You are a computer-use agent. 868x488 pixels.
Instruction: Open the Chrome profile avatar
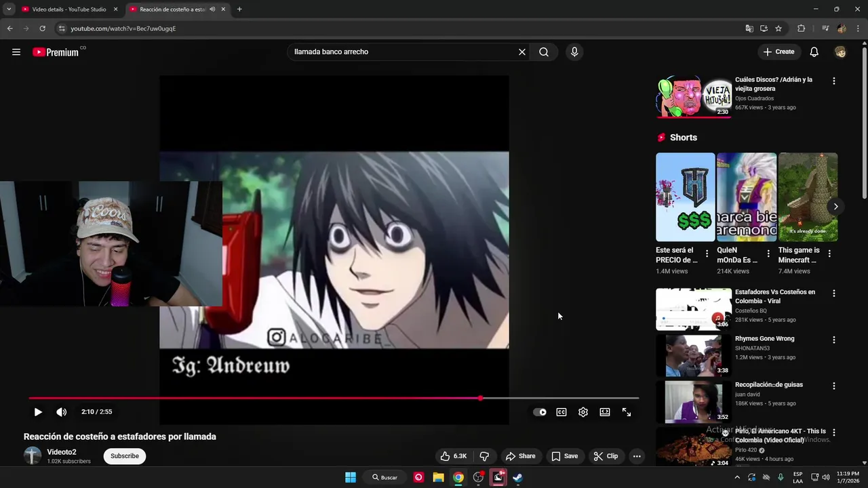coord(842,28)
